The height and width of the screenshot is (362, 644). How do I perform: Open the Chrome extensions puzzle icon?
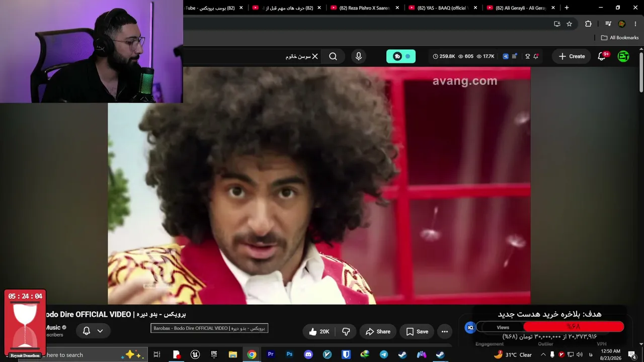pyautogui.click(x=588, y=24)
